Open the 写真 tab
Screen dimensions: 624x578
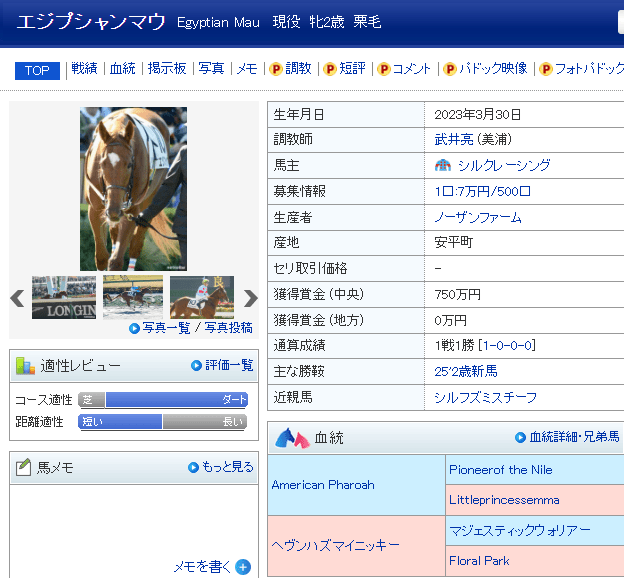pos(211,68)
